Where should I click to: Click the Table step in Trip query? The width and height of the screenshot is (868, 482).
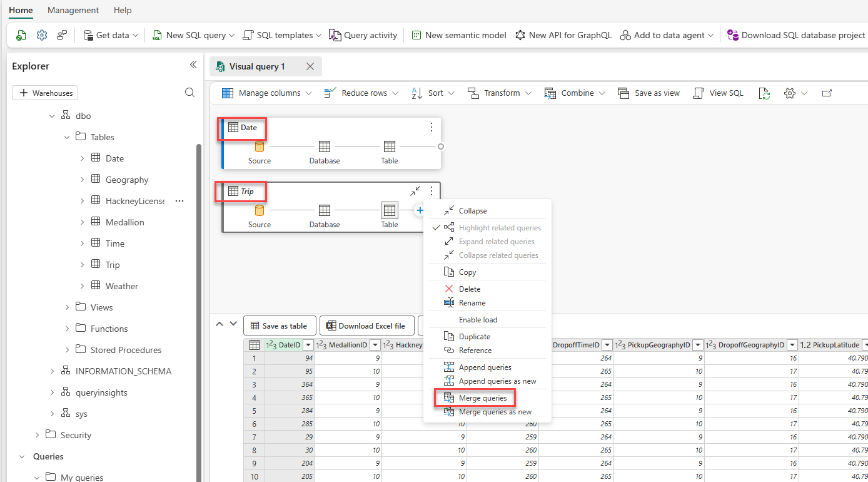click(x=390, y=216)
